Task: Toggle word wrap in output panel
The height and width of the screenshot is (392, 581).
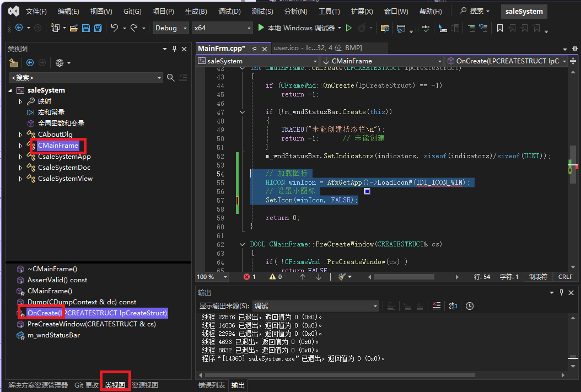Action: click(x=453, y=306)
